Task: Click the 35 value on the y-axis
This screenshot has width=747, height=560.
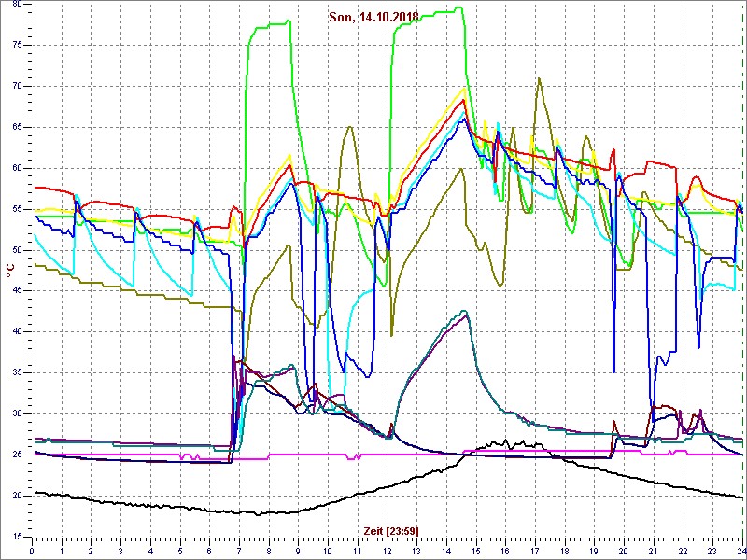Action: pos(17,372)
